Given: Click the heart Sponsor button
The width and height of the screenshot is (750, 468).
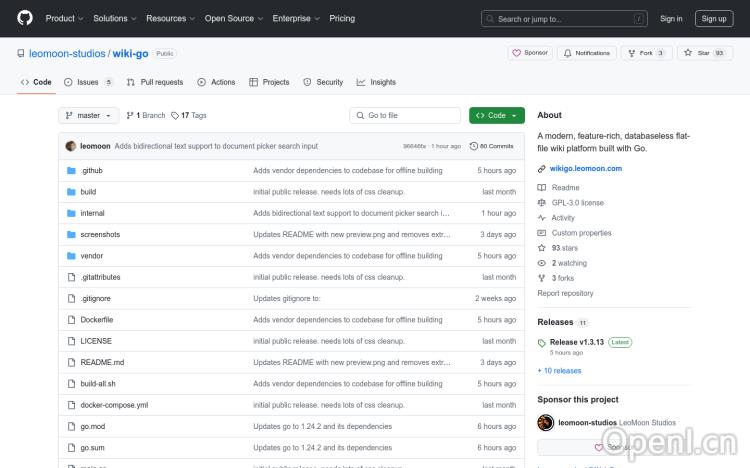Looking at the screenshot, I should (531, 53).
